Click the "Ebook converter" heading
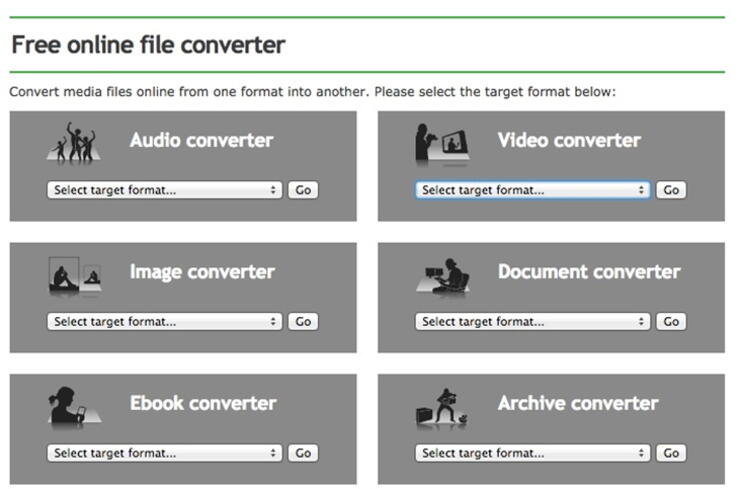 pyautogui.click(x=203, y=403)
